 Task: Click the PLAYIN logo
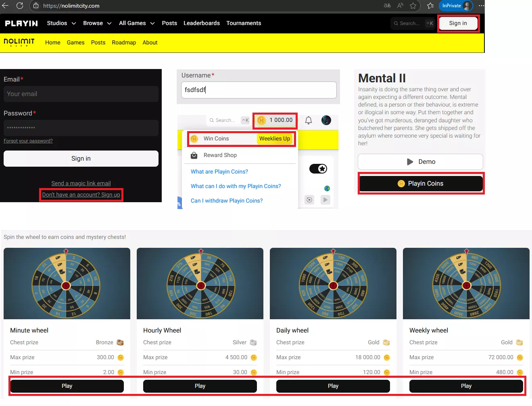click(21, 23)
